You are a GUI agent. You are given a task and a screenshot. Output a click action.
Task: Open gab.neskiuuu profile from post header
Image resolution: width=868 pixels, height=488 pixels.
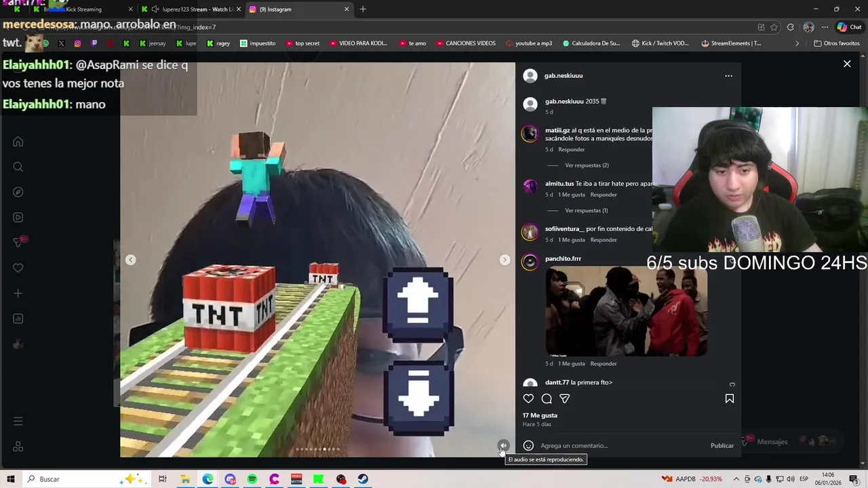tap(563, 76)
